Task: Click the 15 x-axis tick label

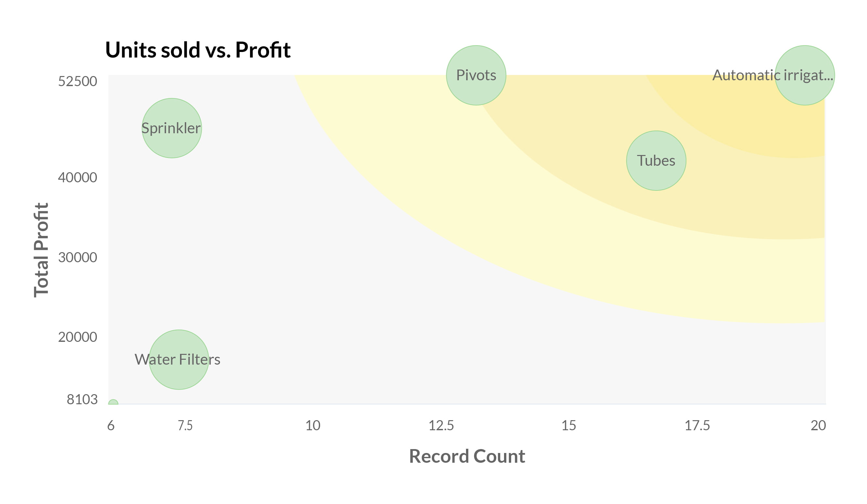Action: pyautogui.click(x=569, y=426)
